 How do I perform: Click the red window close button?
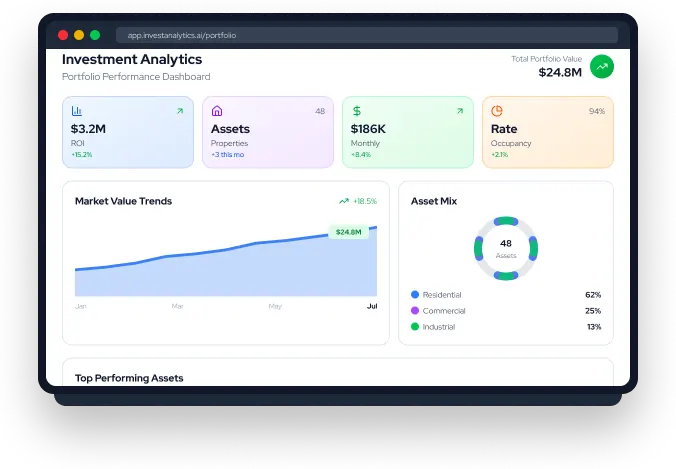(63, 35)
